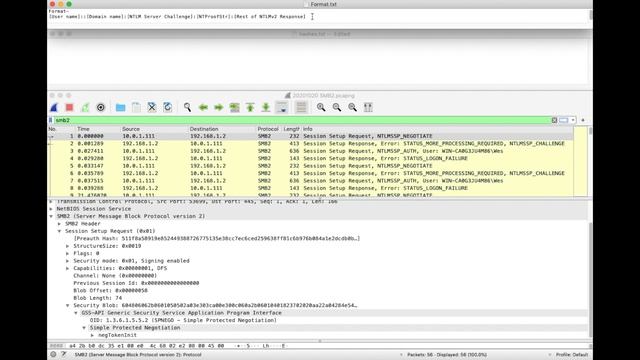This screenshot has width=640, height=360.
Task: Expand the negTokenInit node
Action: coord(92,335)
